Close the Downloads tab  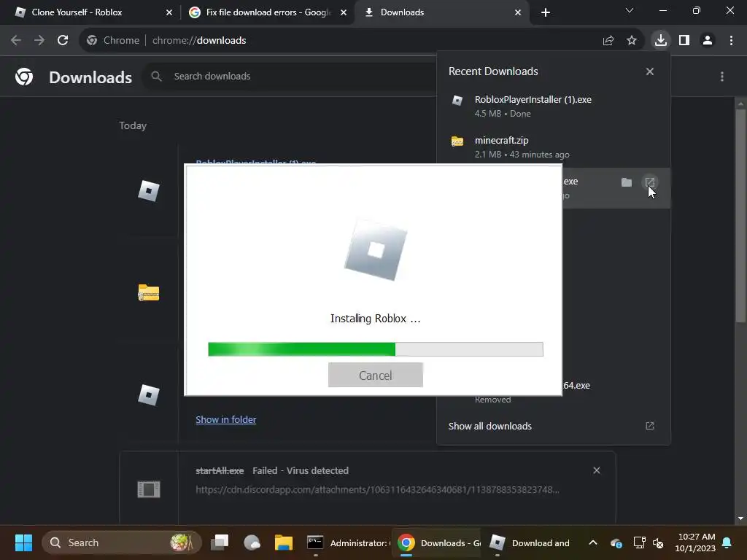(518, 12)
